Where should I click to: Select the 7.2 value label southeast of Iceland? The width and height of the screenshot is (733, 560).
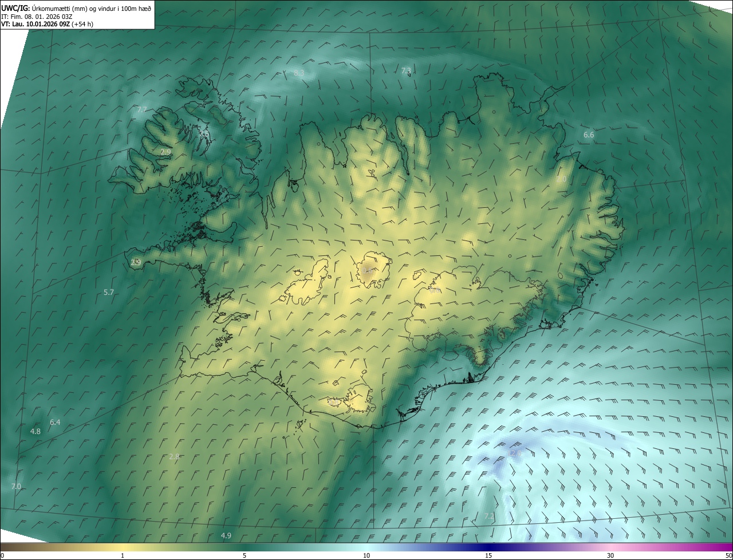coord(489,516)
